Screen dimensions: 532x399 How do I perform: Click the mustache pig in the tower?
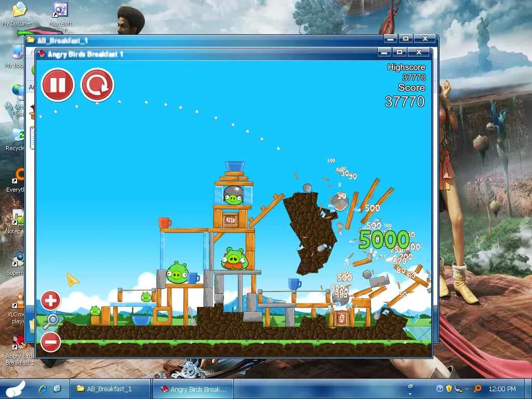point(234,259)
